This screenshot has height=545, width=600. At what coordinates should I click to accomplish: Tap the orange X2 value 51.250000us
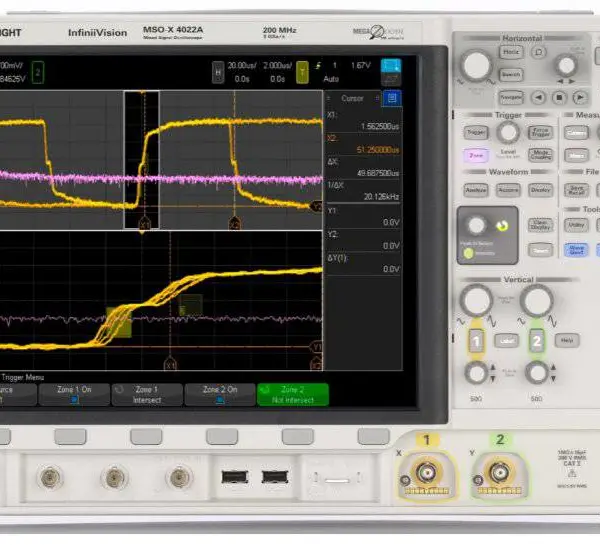coord(378,150)
